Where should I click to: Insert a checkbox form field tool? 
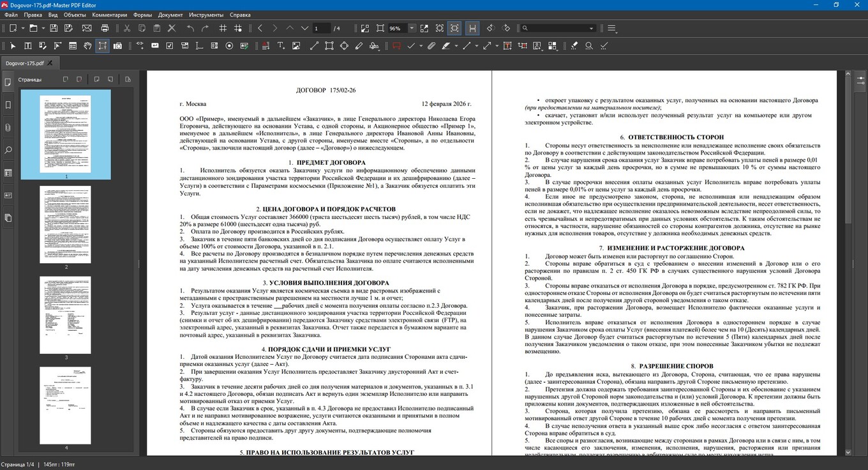click(x=170, y=46)
